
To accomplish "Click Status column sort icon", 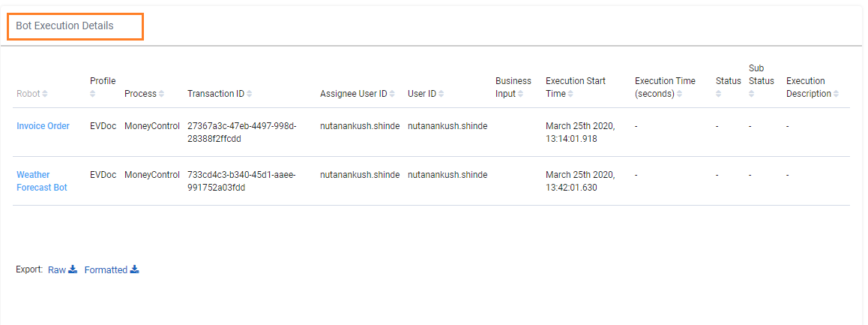I will [x=719, y=95].
